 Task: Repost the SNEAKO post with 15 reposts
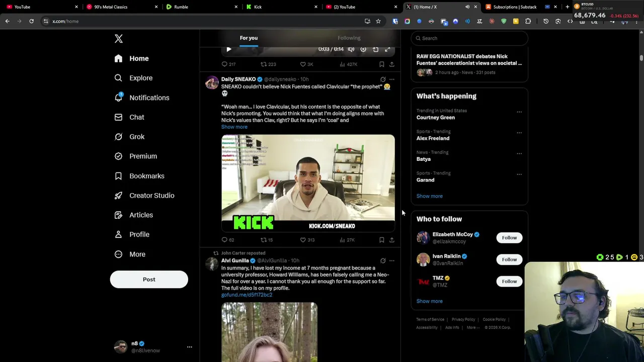click(x=267, y=240)
